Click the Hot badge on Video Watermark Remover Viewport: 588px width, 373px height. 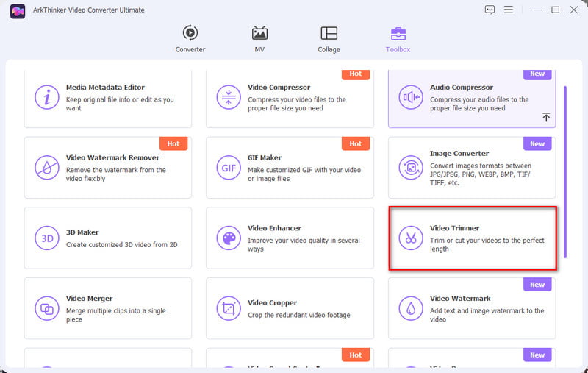pos(173,143)
